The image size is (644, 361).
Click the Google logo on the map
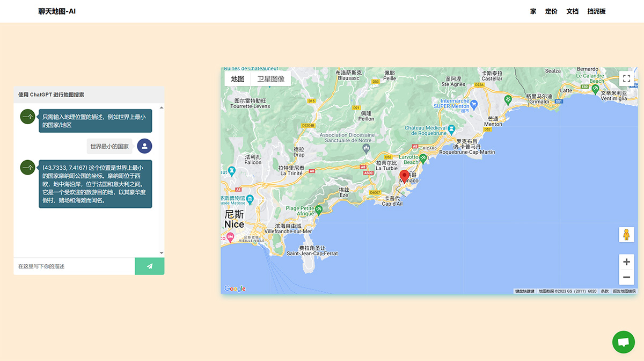pos(235,288)
